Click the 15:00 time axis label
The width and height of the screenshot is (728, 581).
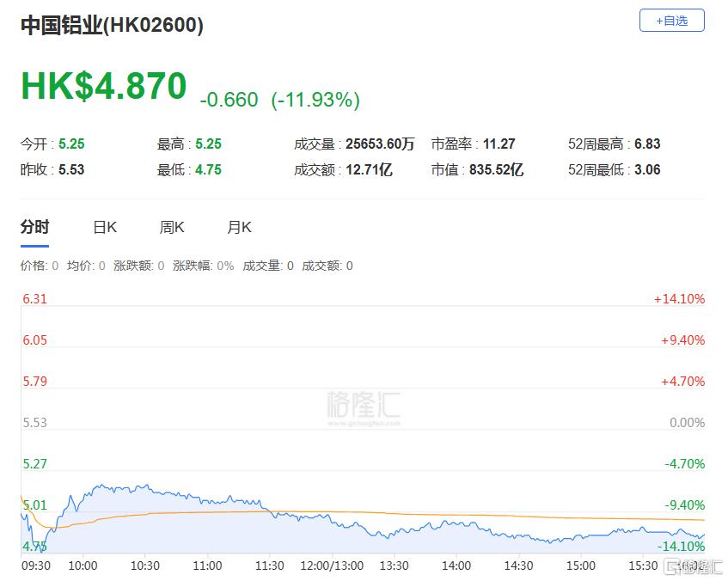[x=581, y=566]
